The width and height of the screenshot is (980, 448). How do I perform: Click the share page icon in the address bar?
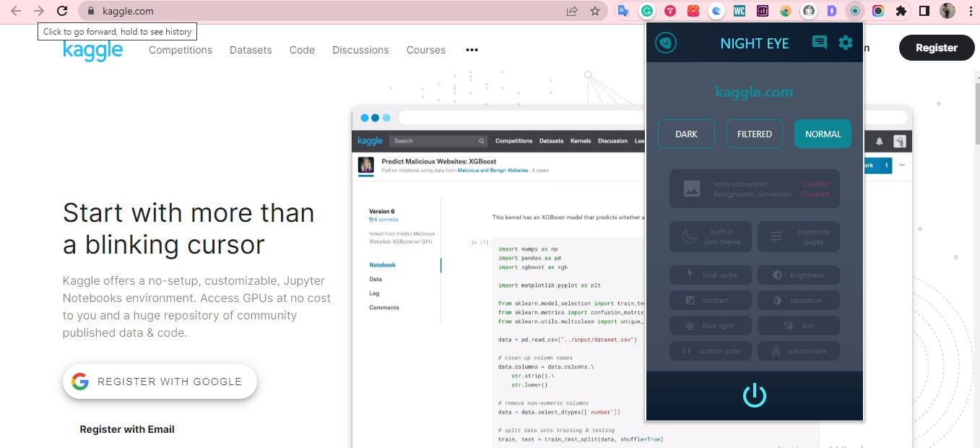click(x=572, y=11)
